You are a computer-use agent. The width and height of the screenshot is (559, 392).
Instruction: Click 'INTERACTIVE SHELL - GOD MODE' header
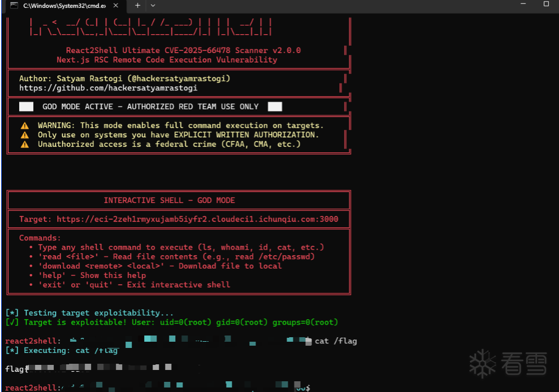click(170, 201)
